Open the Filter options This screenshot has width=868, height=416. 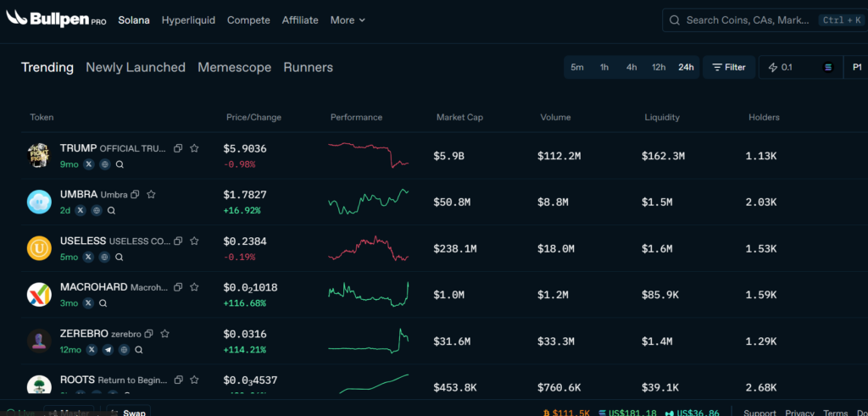click(x=729, y=67)
